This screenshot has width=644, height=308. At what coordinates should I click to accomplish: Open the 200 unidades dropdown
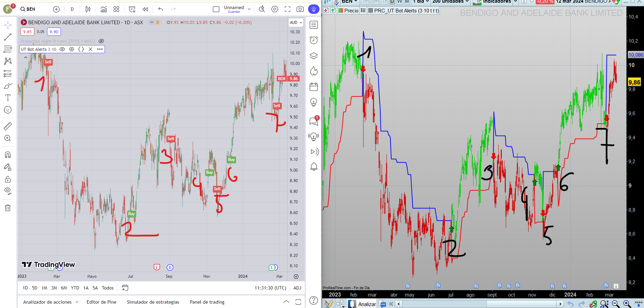[x=450, y=2]
